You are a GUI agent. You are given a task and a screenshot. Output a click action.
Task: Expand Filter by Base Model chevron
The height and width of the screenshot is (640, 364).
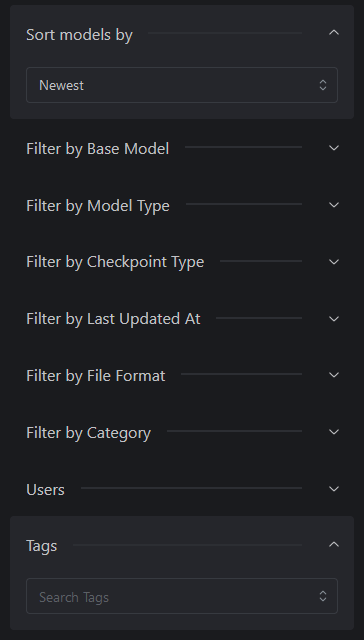(334, 148)
